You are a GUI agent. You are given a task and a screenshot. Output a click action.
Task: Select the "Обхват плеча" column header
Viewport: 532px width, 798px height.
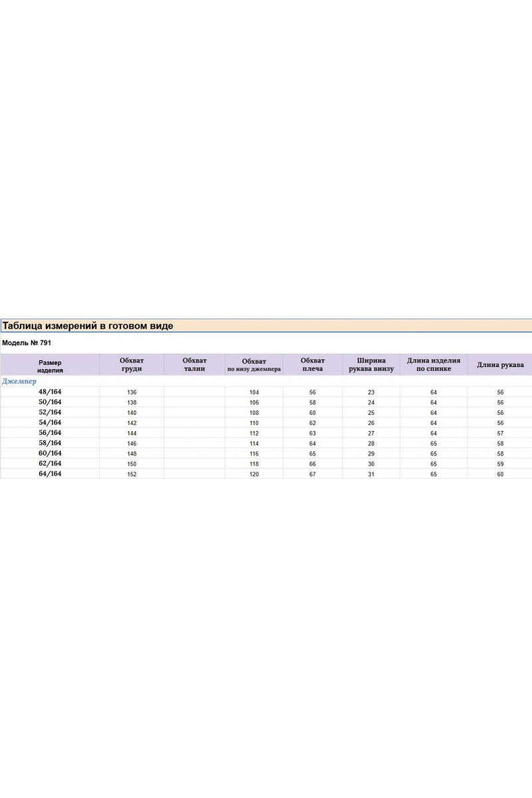coord(313,364)
